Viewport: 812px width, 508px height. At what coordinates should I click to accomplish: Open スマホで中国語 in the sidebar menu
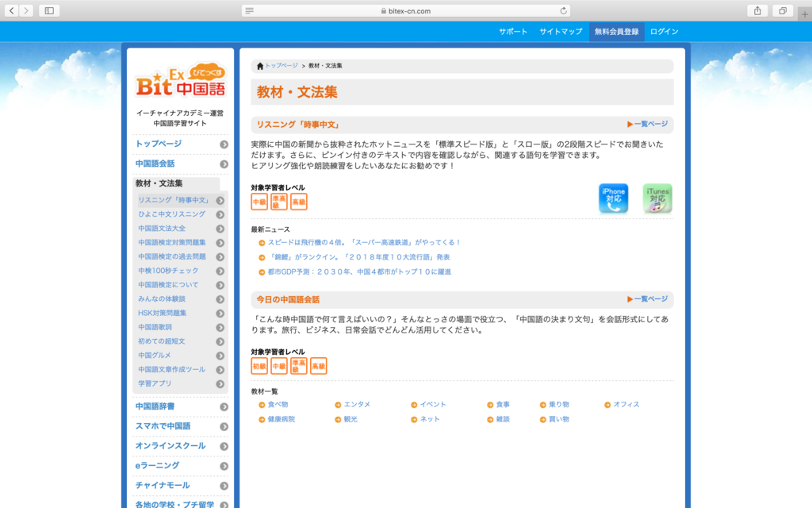163,425
